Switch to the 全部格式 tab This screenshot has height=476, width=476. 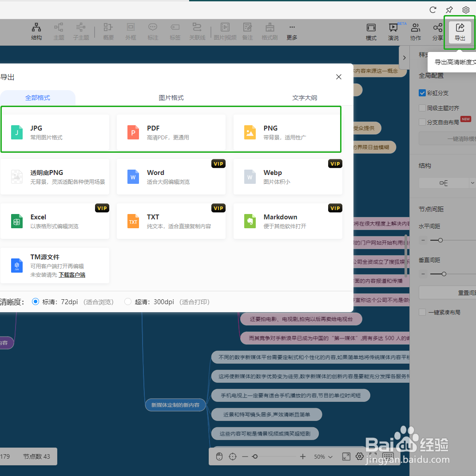(38, 98)
